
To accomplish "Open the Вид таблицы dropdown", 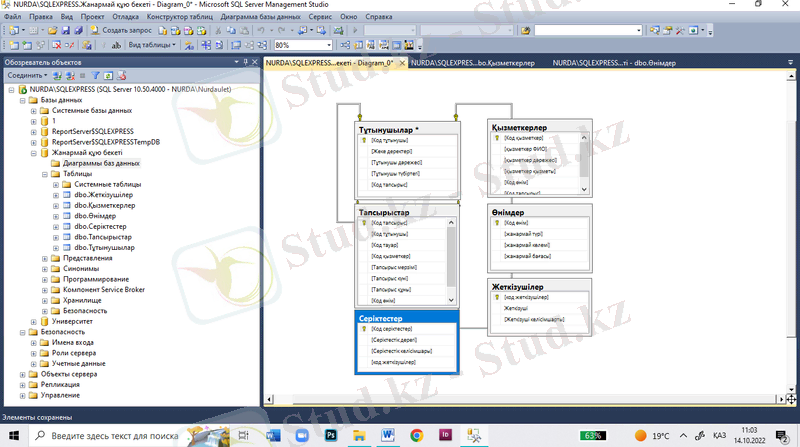I will tap(151, 45).
